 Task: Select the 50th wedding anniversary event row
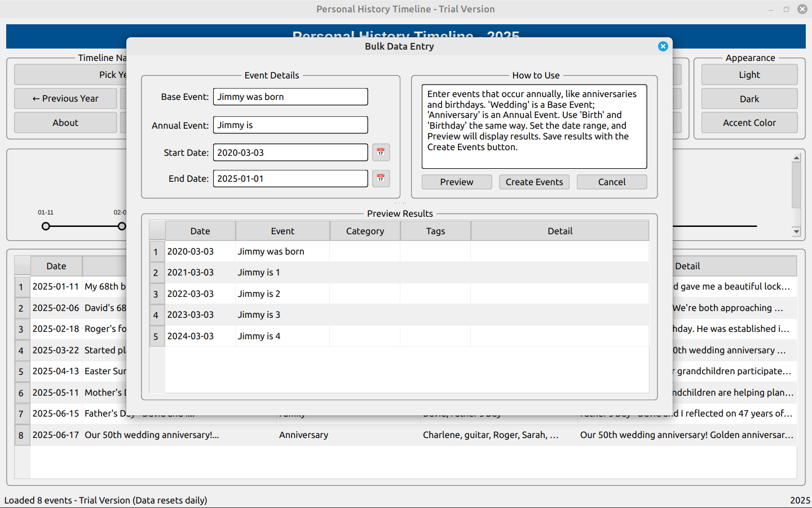[152, 435]
